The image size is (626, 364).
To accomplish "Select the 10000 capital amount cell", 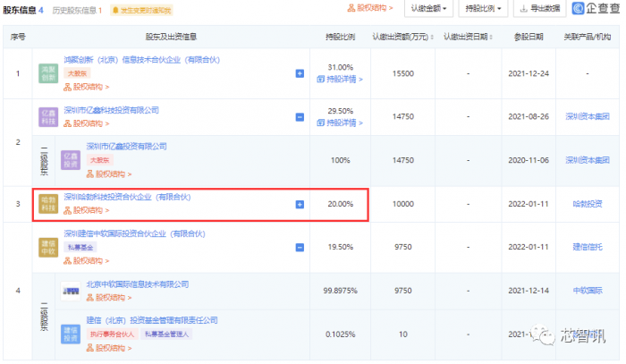I will [402, 204].
